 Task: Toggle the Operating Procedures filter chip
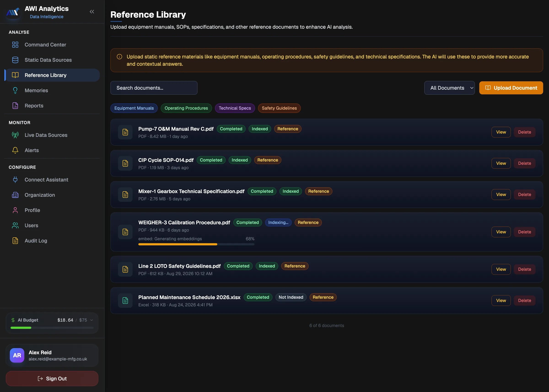(x=186, y=108)
